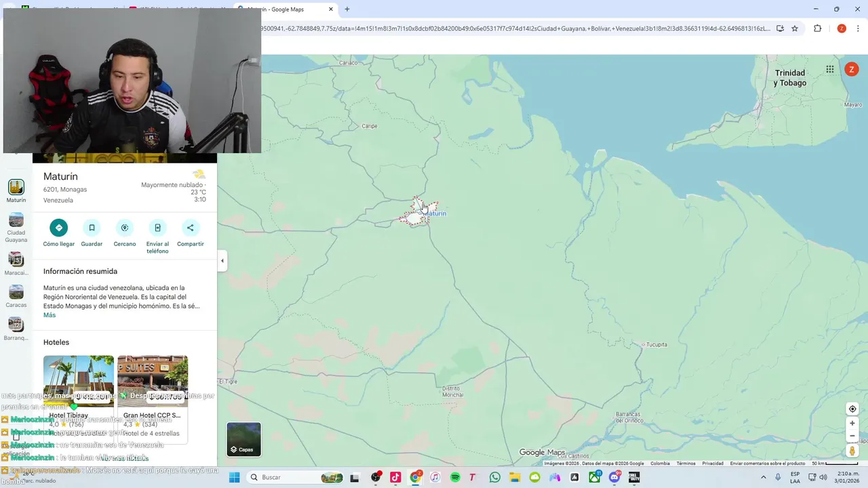Open the Chrome extensions puzzle icon

pyautogui.click(x=817, y=28)
